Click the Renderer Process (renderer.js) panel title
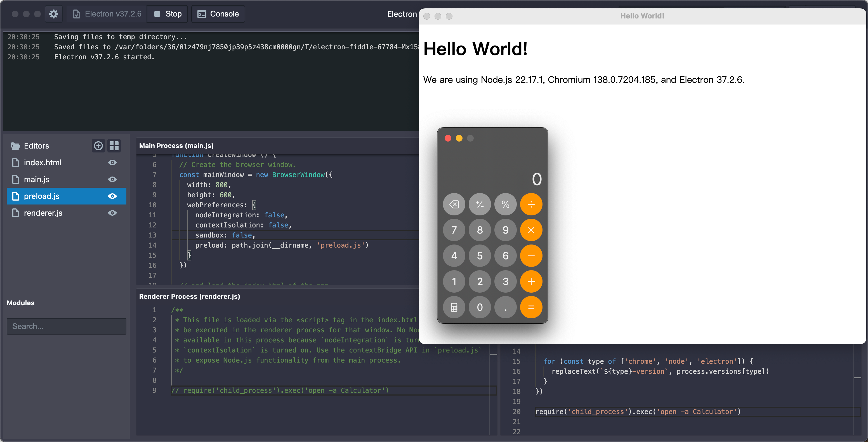The height and width of the screenshot is (442, 868). (x=189, y=296)
